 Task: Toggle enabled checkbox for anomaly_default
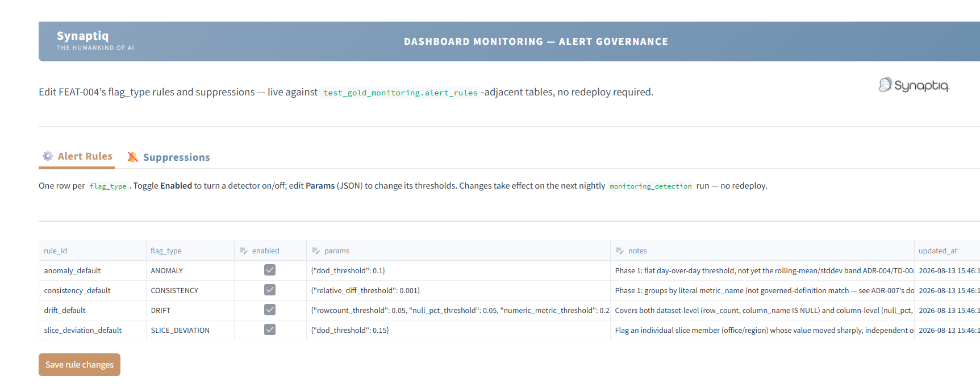[270, 270]
